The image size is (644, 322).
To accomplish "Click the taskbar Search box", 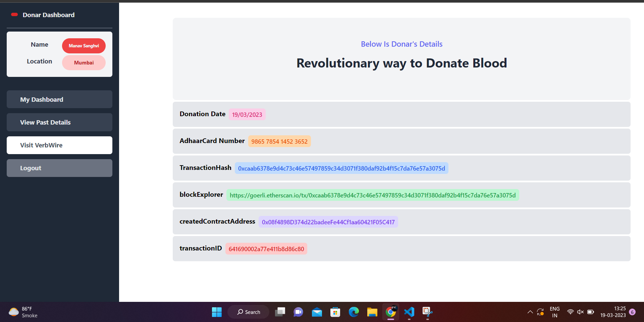I will tap(248, 312).
